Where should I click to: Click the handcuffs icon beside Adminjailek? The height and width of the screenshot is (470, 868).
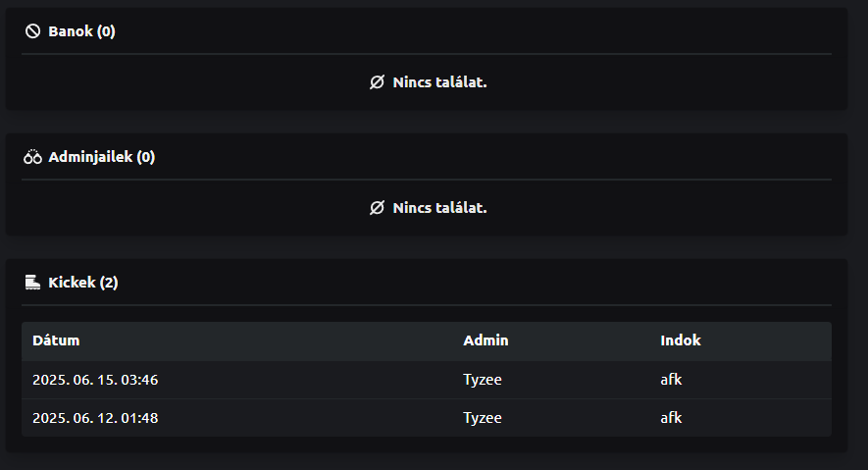click(33, 157)
